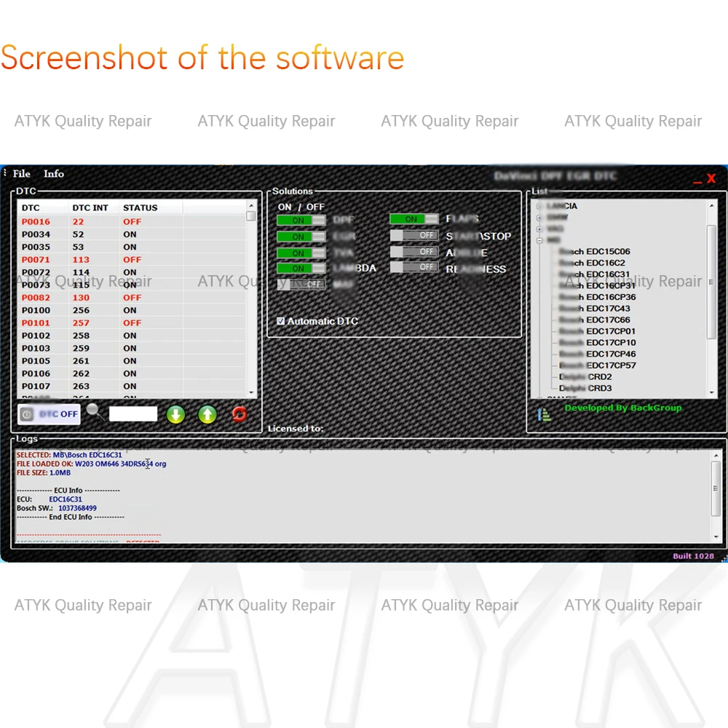The image size is (728, 728).
Task: Select the P0071 DTC row
Action: pos(131,260)
